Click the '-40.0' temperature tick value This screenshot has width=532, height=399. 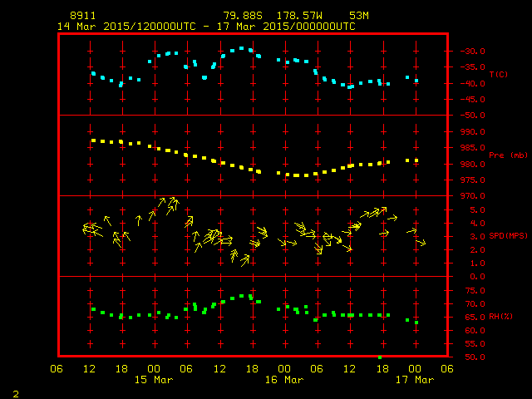(x=473, y=83)
